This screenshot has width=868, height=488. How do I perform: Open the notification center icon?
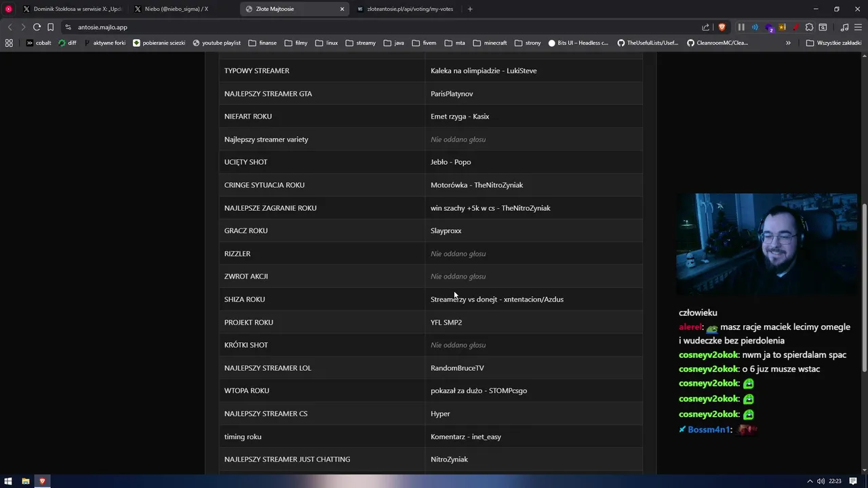click(x=853, y=481)
